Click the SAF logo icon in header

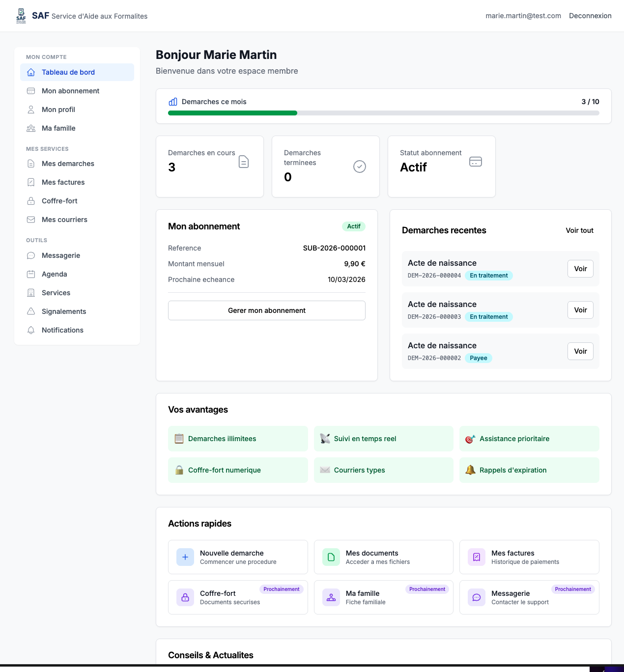click(21, 16)
